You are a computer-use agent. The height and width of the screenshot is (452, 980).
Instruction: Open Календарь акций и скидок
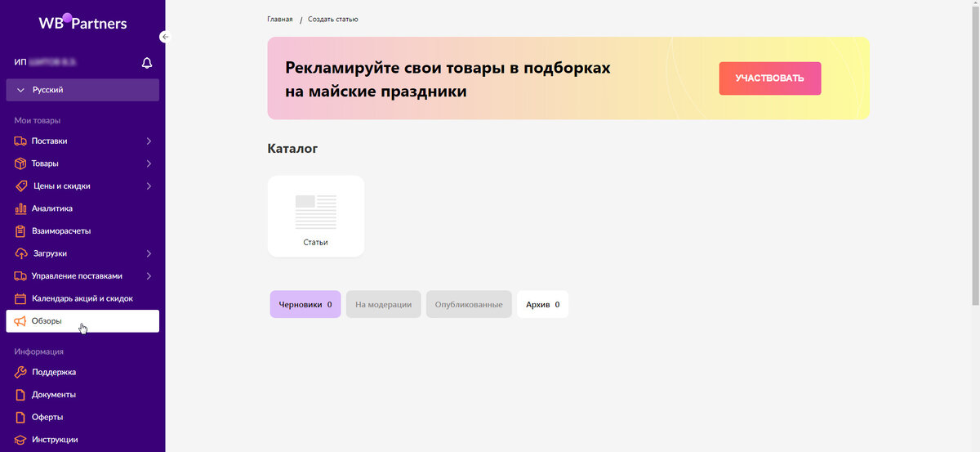point(82,298)
